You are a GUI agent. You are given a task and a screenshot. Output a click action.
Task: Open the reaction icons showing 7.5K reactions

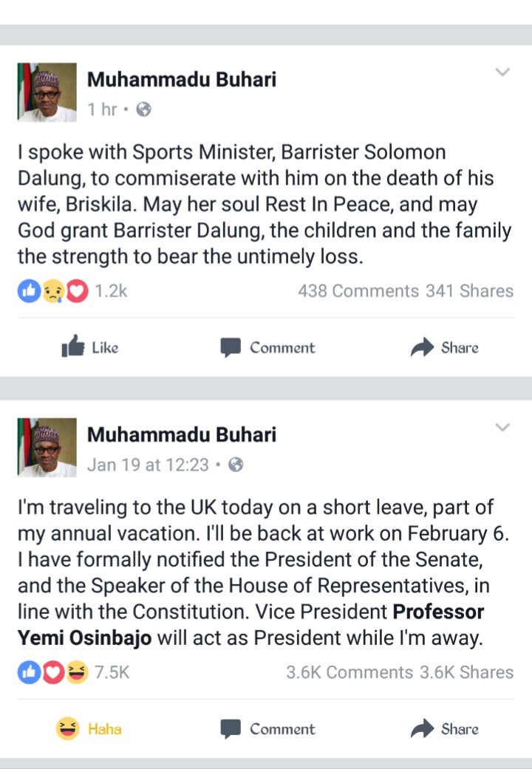coord(52,672)
